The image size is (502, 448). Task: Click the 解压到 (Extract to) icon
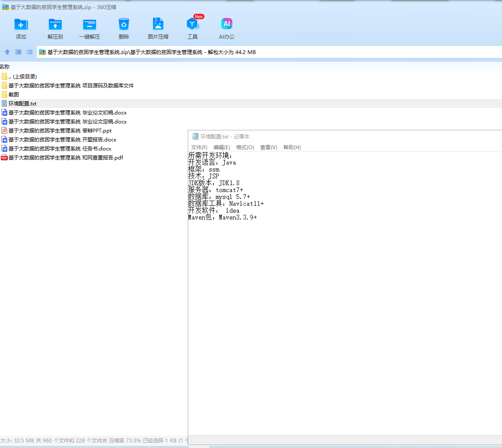pyautogui.click(x=55, y=24)
